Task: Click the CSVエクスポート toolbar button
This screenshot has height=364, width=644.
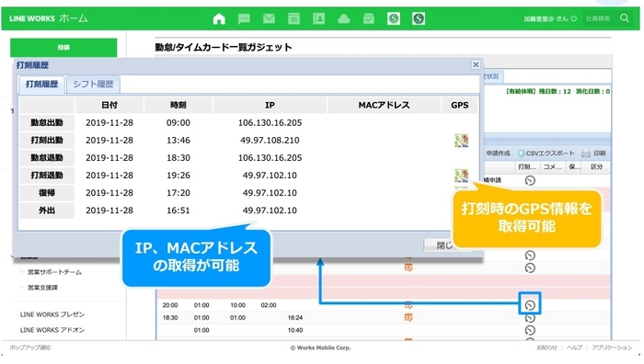Action: [546, 154]
